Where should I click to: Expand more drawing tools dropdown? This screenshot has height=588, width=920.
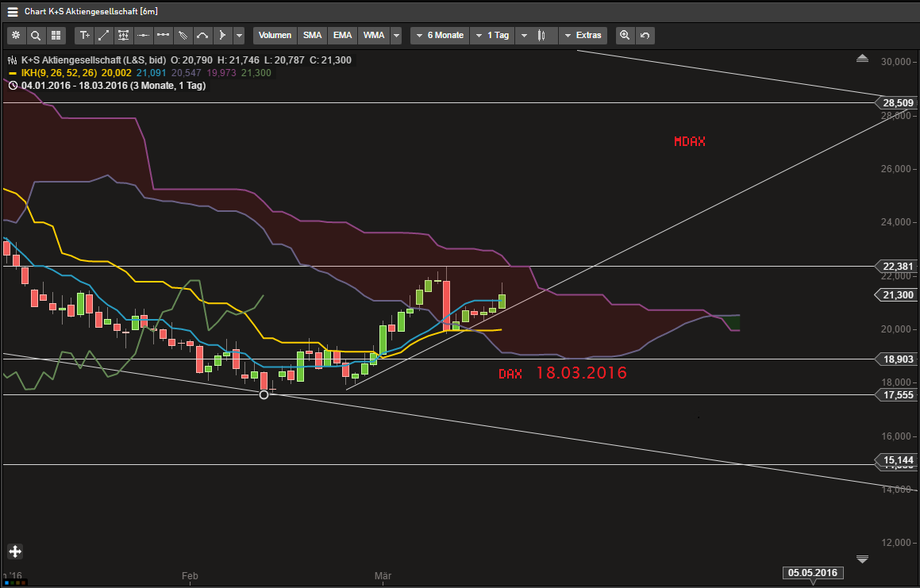click(x=239, y=35)
